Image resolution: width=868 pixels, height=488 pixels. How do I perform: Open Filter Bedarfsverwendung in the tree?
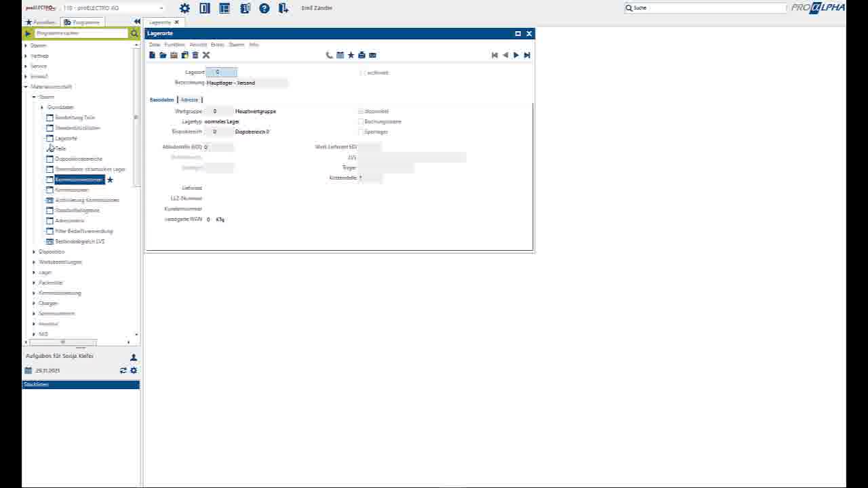(x=84, y=231)
